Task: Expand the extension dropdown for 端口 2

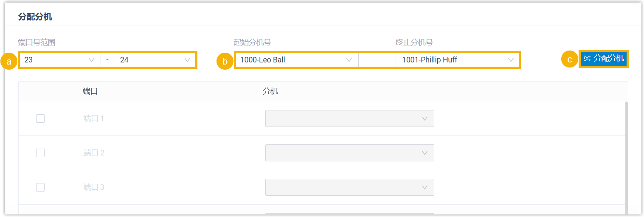Action: [x=349, y=153]
